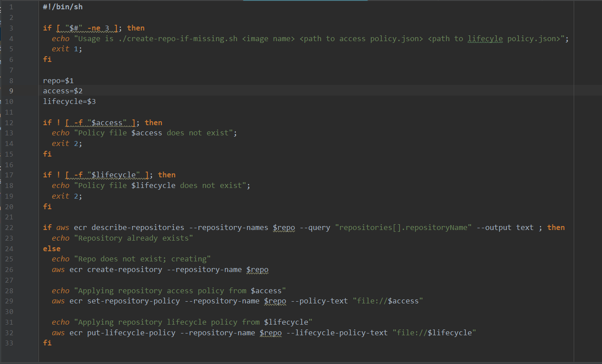
Task: Click "Repo does not exist; creating" string
Action: (x=142, y=259)
